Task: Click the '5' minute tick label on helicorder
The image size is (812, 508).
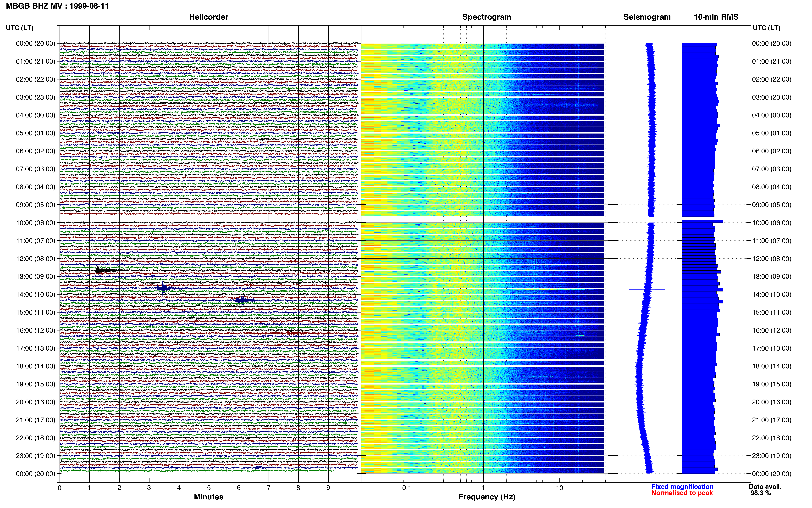Action: tap(209, 488)
